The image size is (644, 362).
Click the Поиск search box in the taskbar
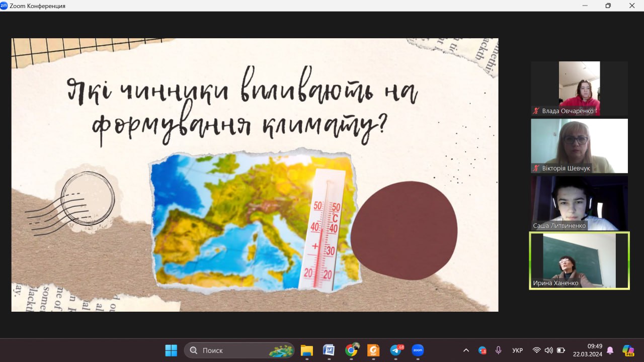tap(239, 350)
